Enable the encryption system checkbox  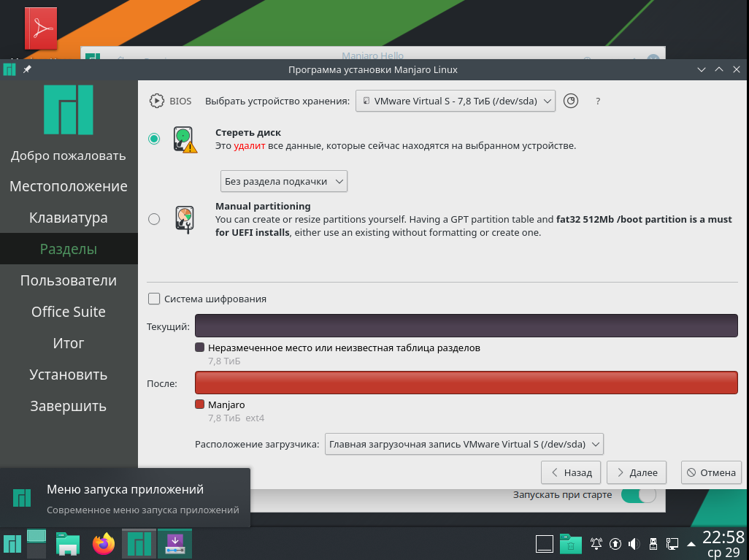[154, 299]
